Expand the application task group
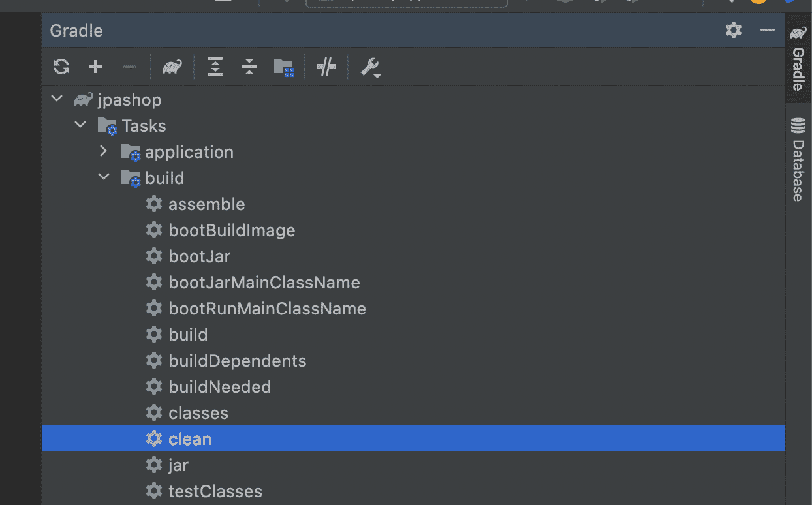The width and height of the screenshot is (812, 505). [103, 151]
